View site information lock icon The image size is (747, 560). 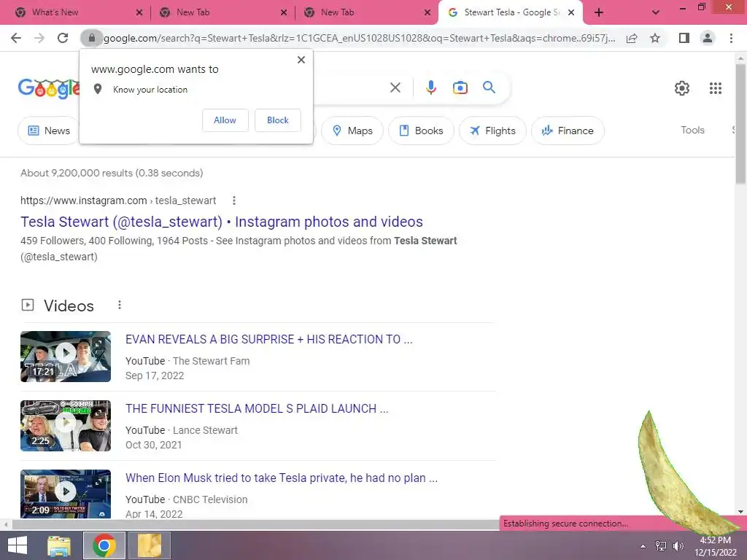point(91,38)
